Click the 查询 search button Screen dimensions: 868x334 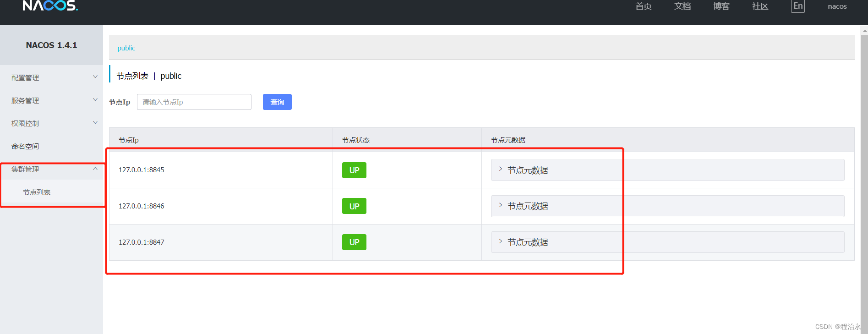(x=277, y=102)
